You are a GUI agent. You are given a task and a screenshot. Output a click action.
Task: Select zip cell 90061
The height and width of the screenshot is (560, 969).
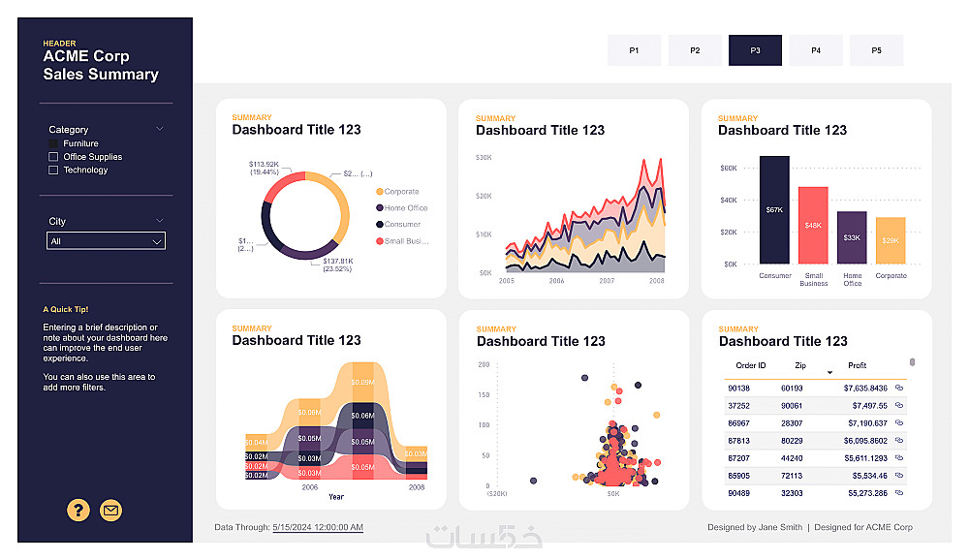[x=792, y=406]
